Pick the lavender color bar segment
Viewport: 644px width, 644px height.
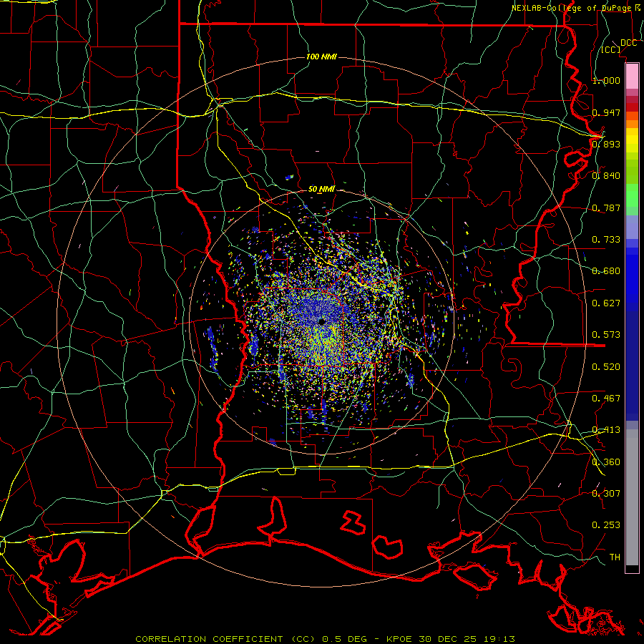click(632, 227)
